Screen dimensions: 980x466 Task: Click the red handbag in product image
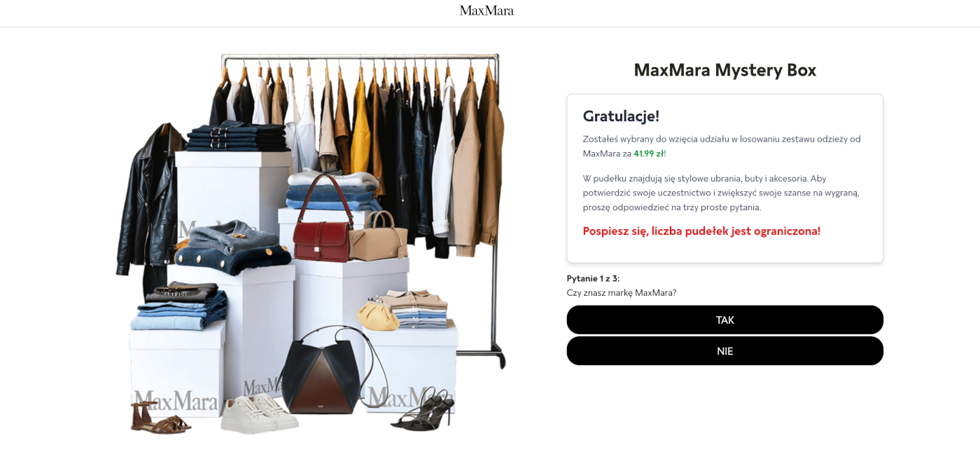pyautogui.click(x=322, y=223)
